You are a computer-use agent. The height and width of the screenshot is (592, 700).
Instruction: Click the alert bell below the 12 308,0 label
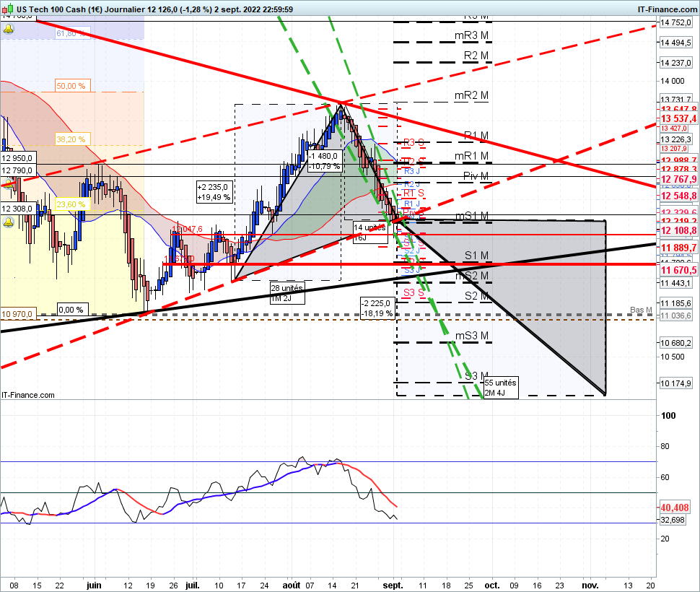[x=8, y=222]
